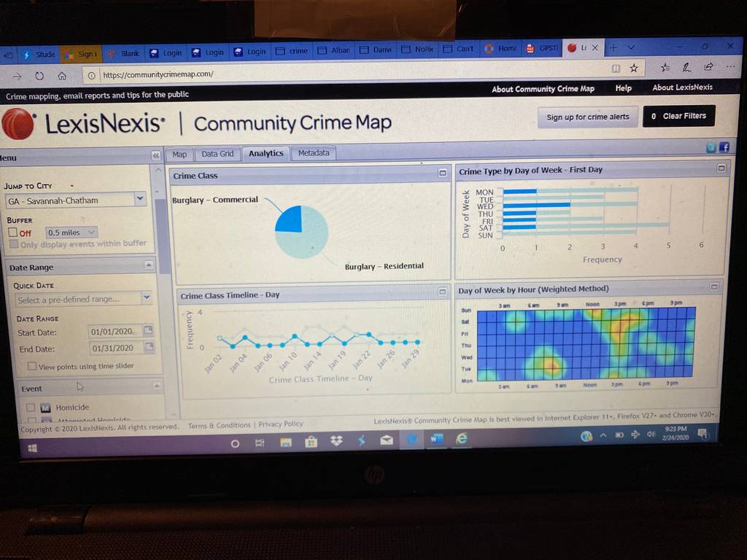Open the Help link
The width and height of the screenshot is (747, 560).
pyautogui.click(x=623, y=88)
